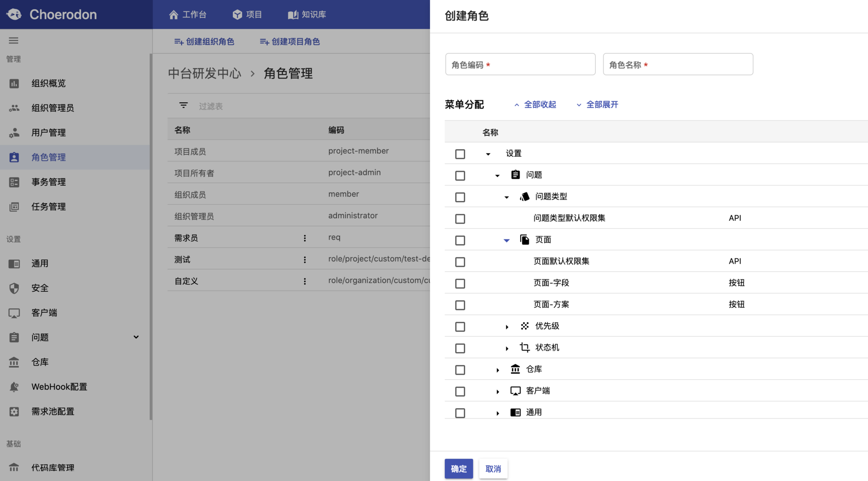Click the 代码库管理 icon in sidebar
Viewport: 868px width, 481px height.
(14, 468)
